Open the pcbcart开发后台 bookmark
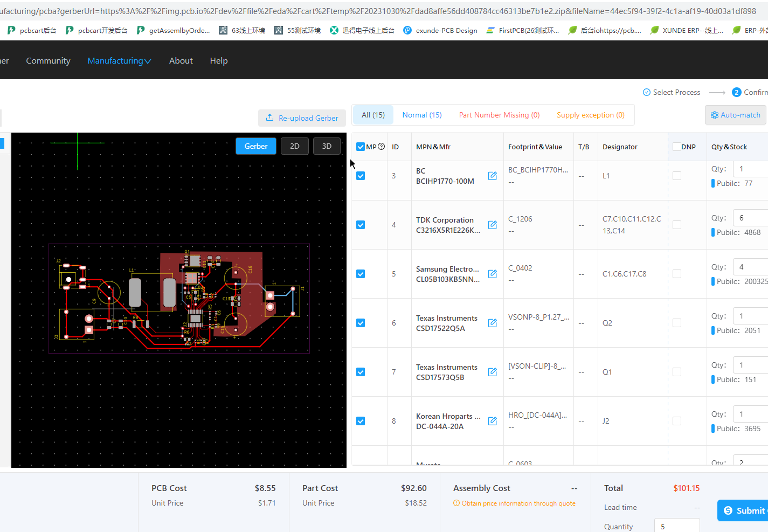The image size is (768, 532). tap(96, 30)
